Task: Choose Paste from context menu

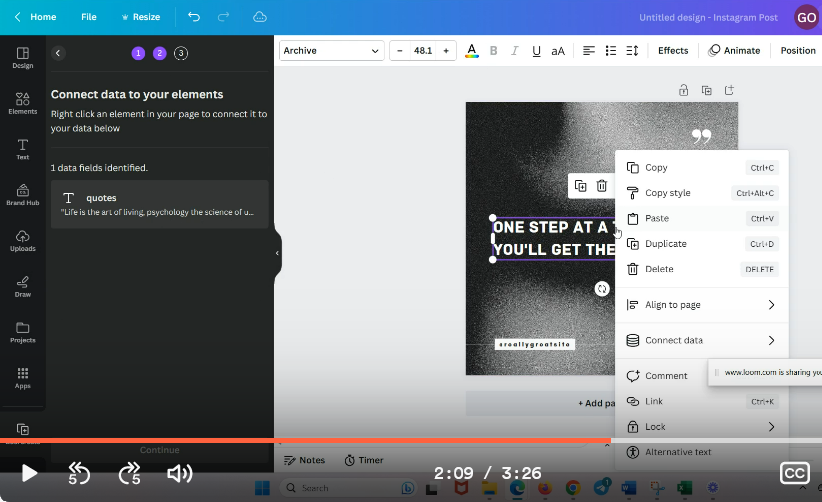Action: point(702,219)
